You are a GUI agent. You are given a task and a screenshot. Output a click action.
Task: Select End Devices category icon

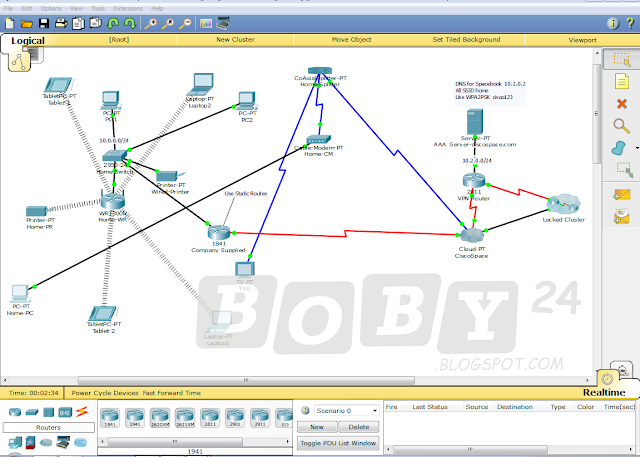pos(15,443)
